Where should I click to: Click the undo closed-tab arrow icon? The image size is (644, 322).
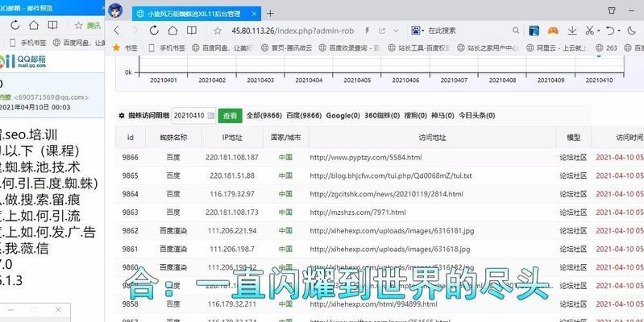[x=610, y=31]
